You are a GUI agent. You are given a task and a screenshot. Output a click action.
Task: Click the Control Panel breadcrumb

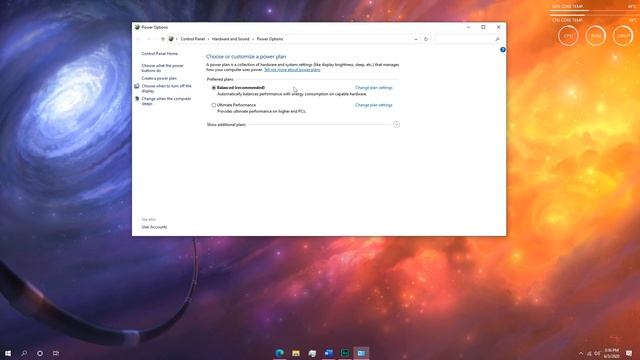(193, 39)
